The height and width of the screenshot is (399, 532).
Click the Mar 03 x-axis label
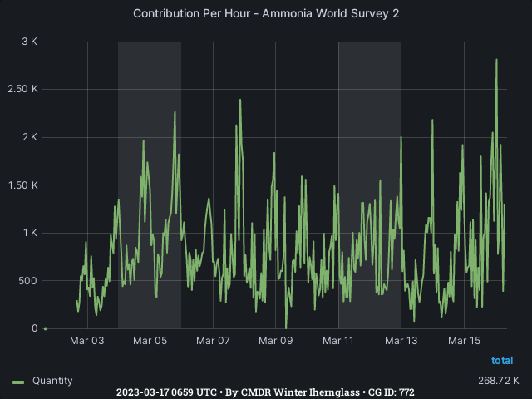[87, 341]
